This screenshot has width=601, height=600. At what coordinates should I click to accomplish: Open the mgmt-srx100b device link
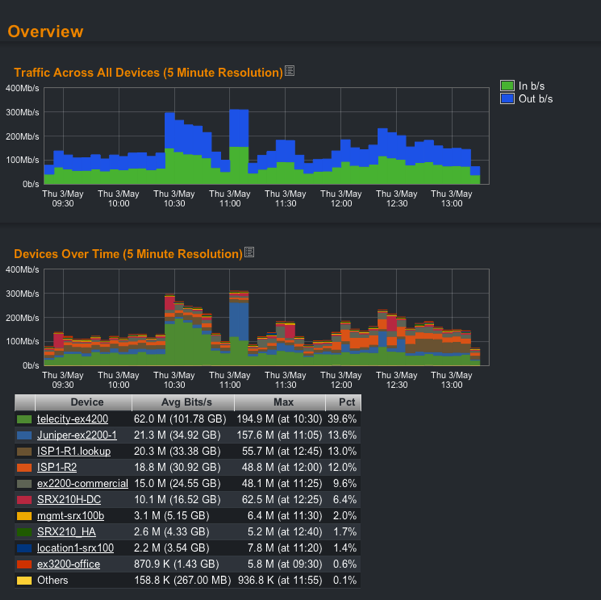(69, 515)
